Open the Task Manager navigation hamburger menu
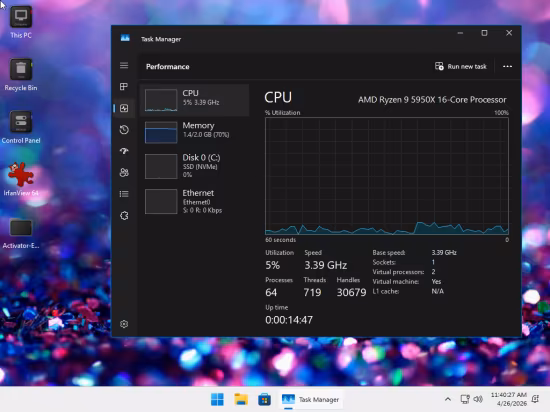The height and width of the screenshot is (412, 550). click(x=124, y=66)
